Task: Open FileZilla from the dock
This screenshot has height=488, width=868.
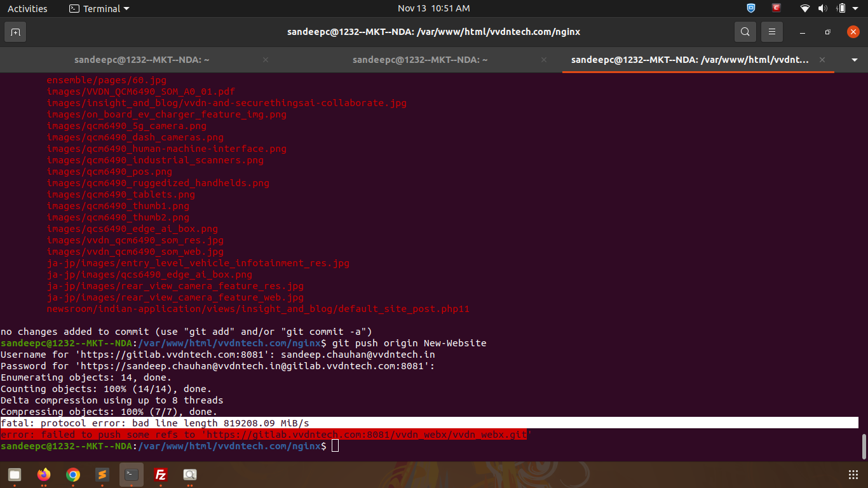Action: coord(161,475)
